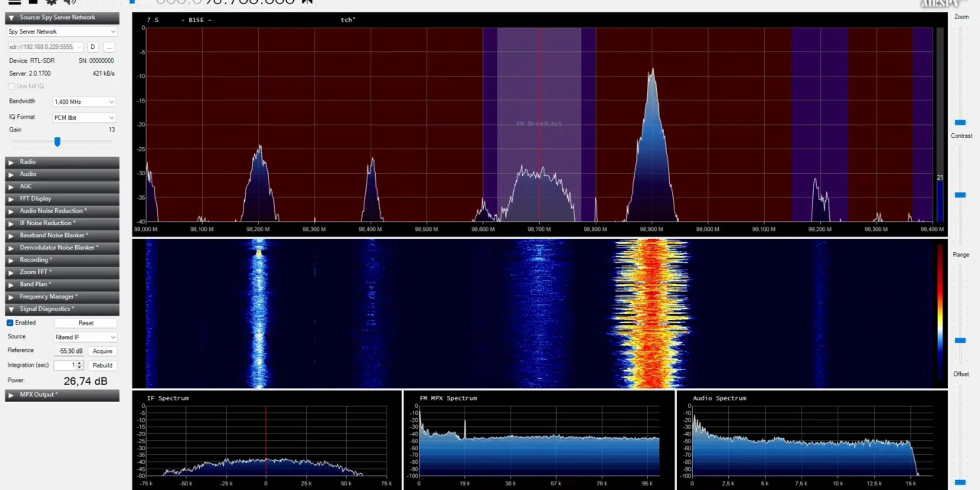
Task: Click the FM Broadcast highlighted tuning band
Action: click(x=539, y=125)
